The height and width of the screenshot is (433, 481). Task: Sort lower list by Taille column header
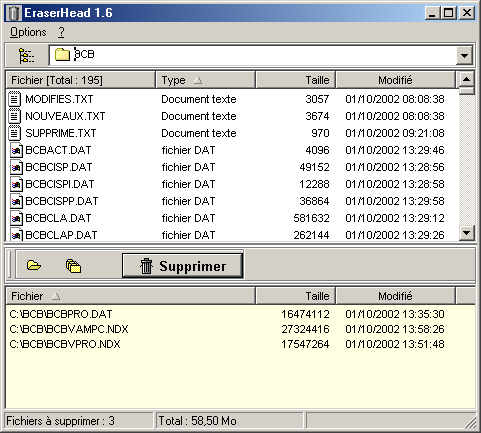(x=295, y=296)
